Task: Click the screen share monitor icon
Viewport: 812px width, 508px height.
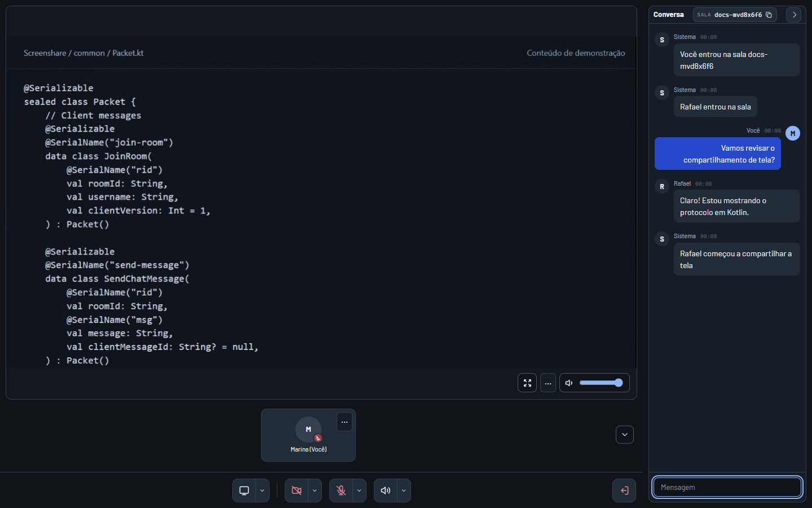Action: [244, 491]
